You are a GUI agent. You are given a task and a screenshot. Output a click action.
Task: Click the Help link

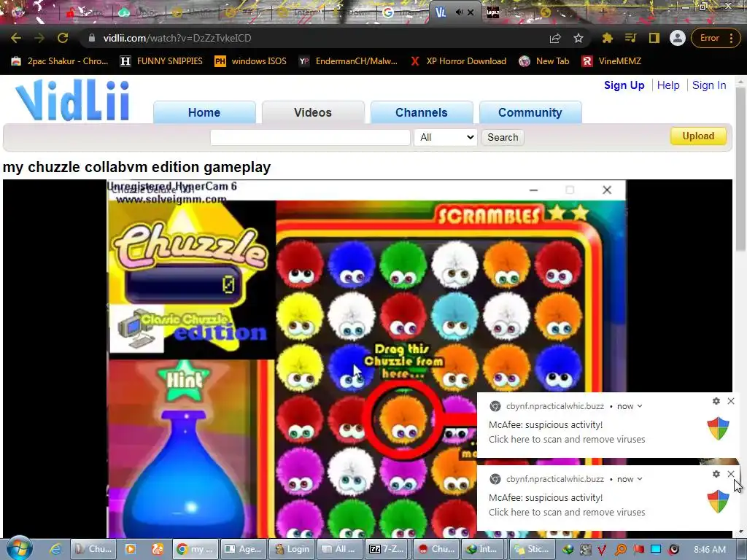click(668, 85)
